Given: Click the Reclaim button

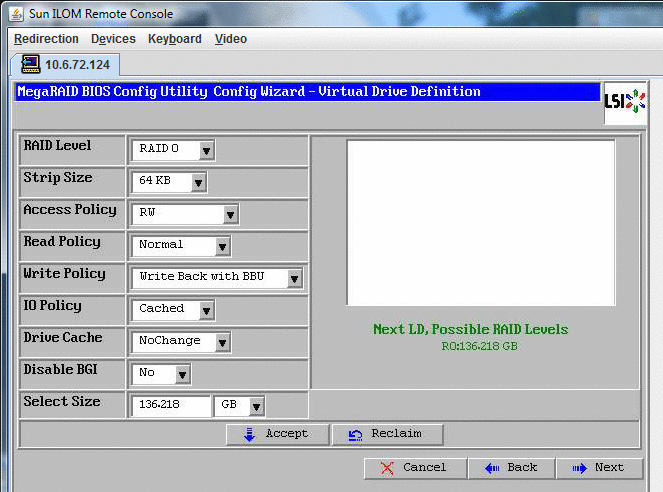Looking at the screenshot, I should pyautogui.click(x=388, y=435).
